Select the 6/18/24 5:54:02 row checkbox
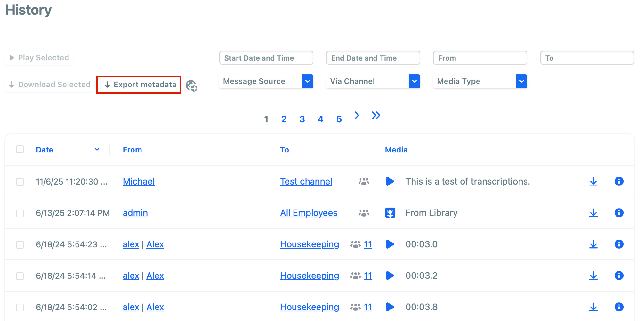The width and height of the screenshot is (644, 321). pos(20,308)
